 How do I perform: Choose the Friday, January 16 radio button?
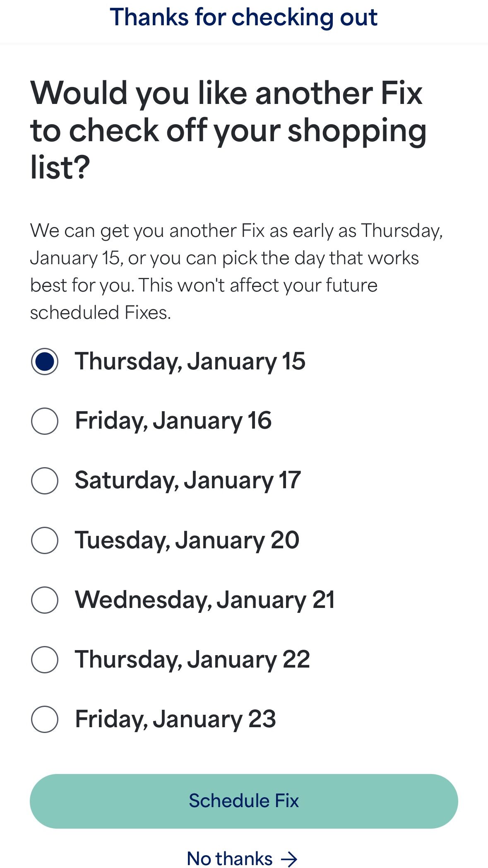tap(45, 421)
